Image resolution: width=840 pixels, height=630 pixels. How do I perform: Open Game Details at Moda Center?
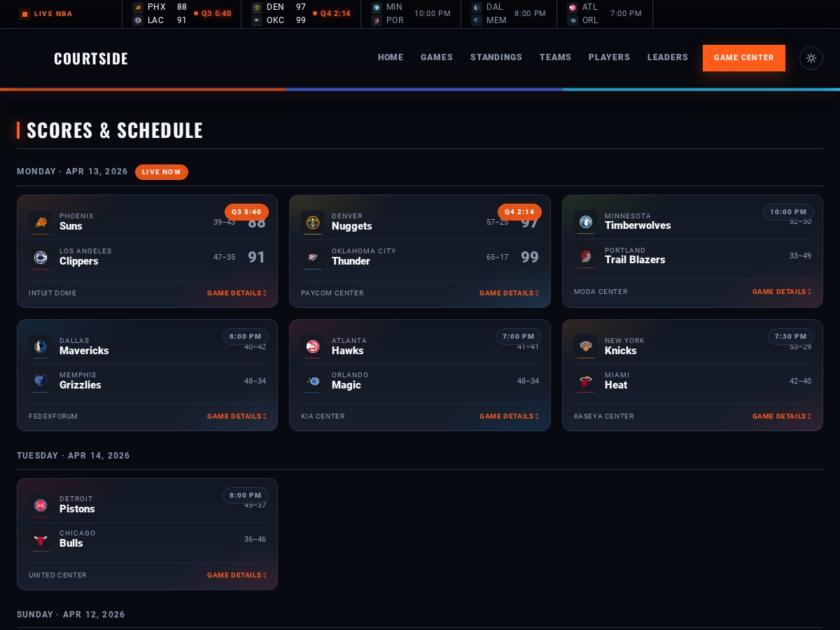click(782, 292)
